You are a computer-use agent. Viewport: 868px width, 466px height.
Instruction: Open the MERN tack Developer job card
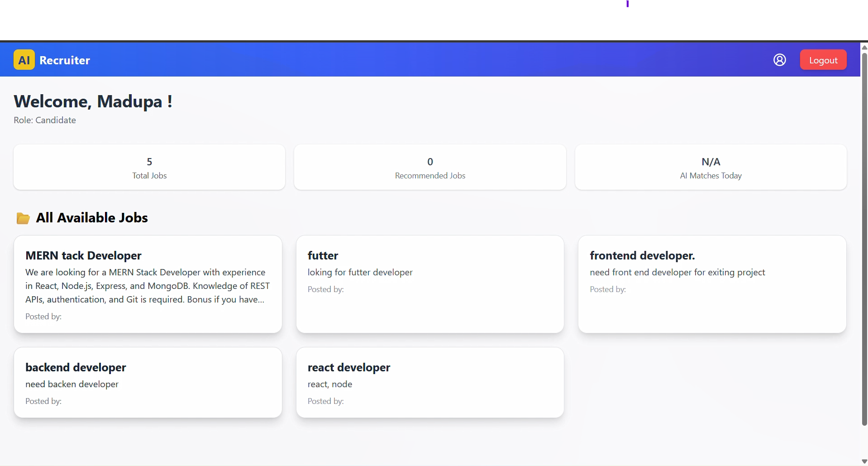148,284
